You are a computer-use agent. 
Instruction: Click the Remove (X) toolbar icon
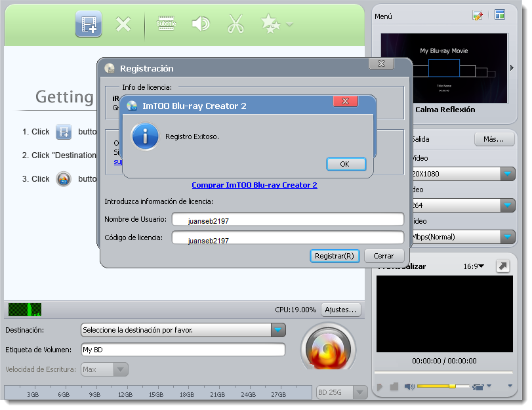coord(123,24)
